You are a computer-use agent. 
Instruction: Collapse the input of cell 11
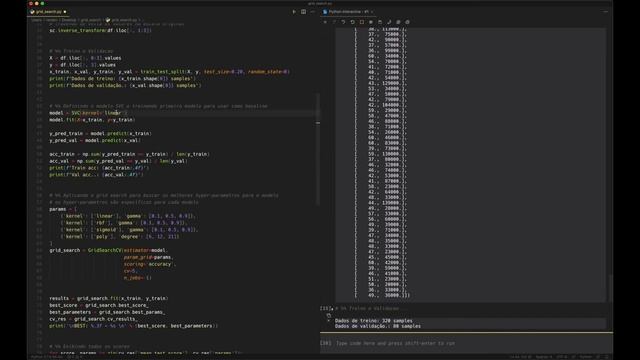pos(332,309)
